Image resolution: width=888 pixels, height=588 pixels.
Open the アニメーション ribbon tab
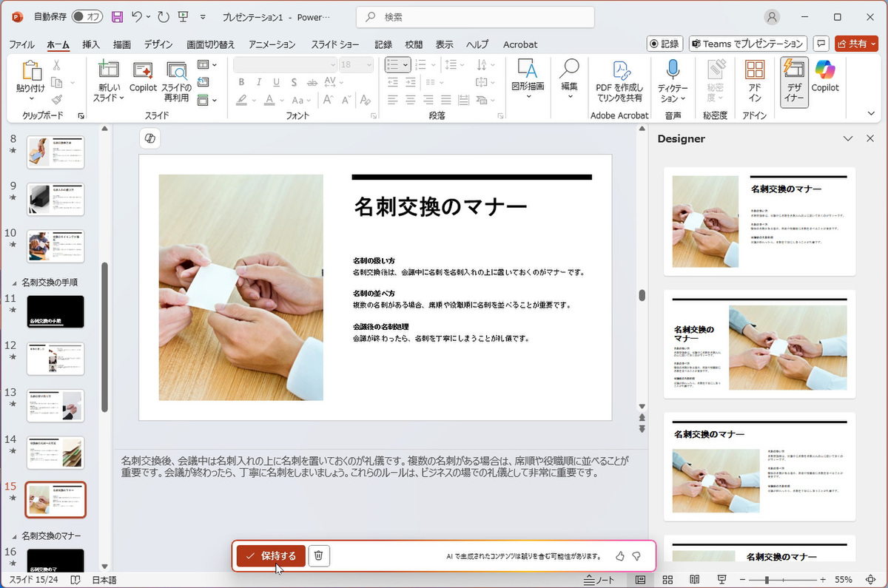272,44
